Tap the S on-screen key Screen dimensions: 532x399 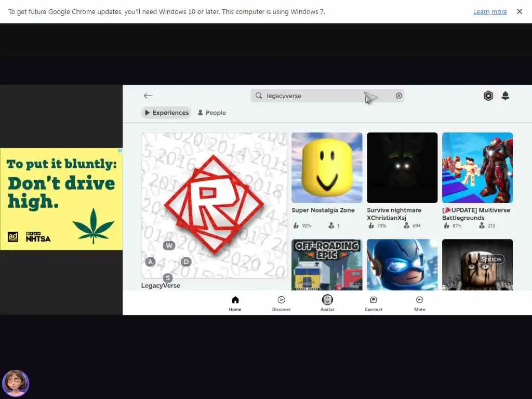click(168, 278)
